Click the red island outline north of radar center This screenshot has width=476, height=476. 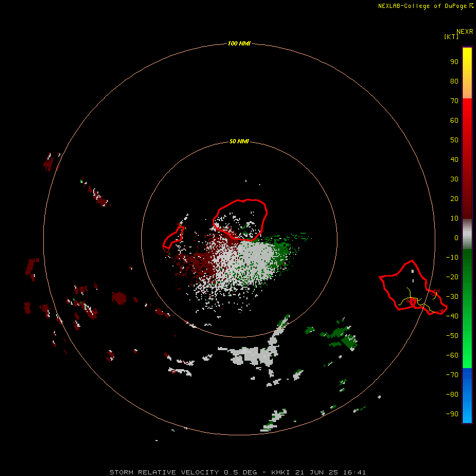(x=240, y=220)
